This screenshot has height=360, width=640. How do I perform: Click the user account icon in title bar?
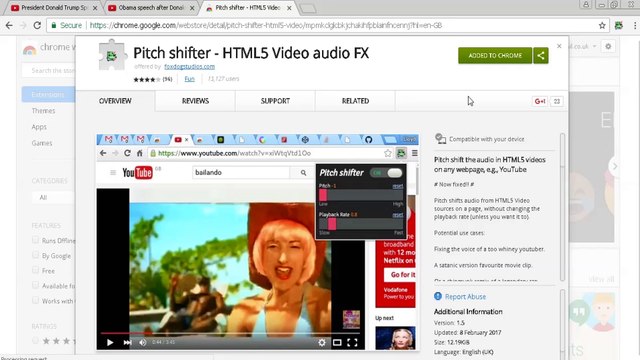[586, 4]
